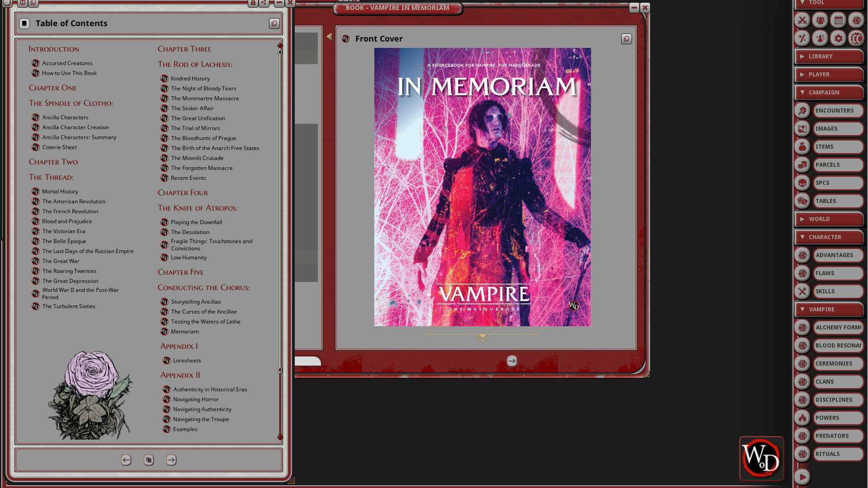
Task: Open the Ancilla Characters chapter entry
Action: coord(65,117)
